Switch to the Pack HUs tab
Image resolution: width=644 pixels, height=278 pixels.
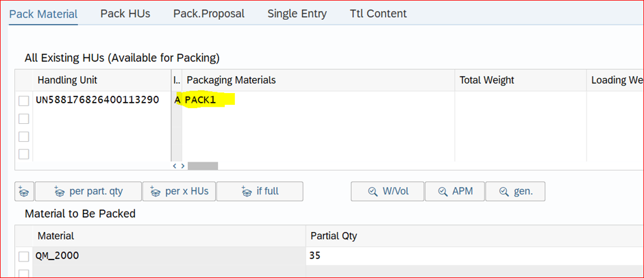tap(125, 14)
